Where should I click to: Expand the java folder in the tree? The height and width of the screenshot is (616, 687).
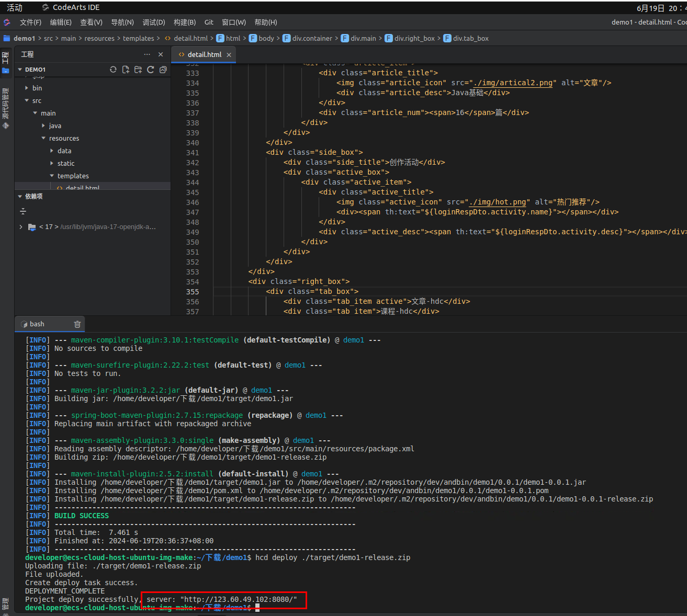click(x=43, y=126)
